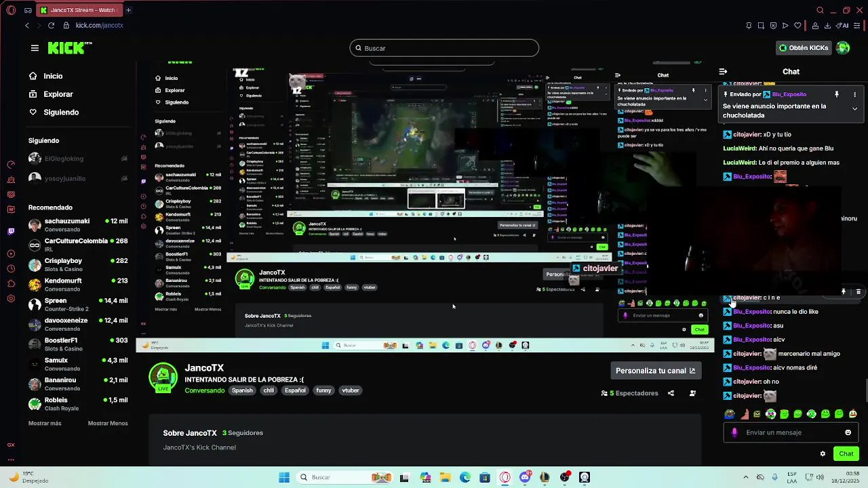Insert the Patrick star quick emote
Viewport: 868px width, 488px height.
(743, 414)
